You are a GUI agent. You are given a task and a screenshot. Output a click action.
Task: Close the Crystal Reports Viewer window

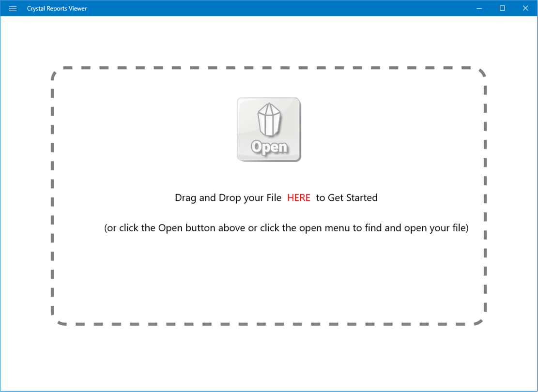[525, 8]
